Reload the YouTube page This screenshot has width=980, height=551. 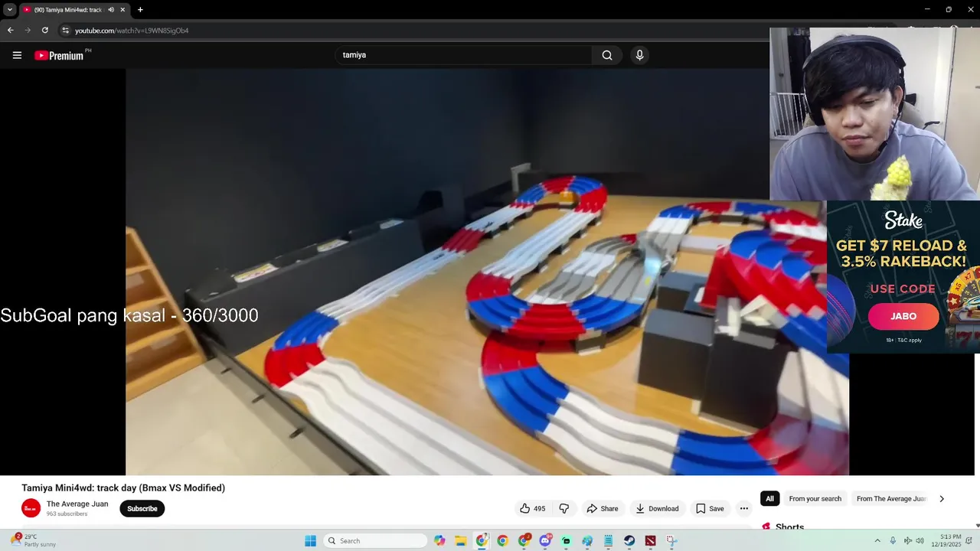(45, 31)
